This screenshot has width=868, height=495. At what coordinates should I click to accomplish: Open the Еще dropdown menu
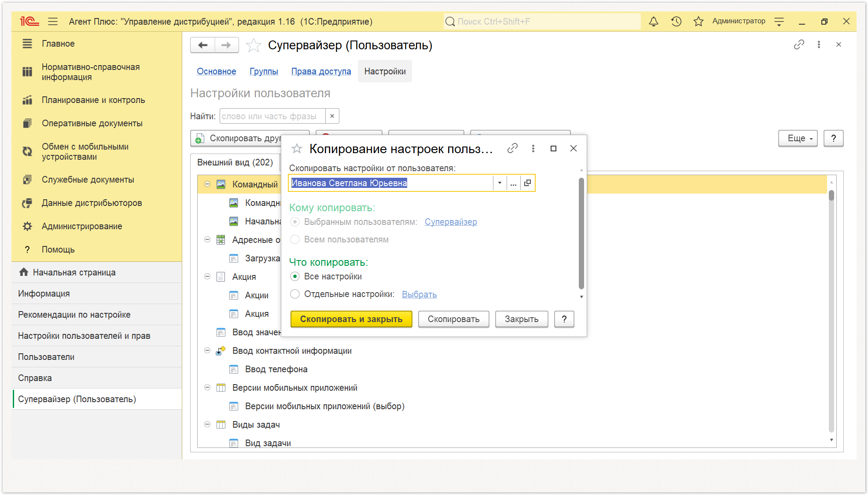(x=798, y=138)
